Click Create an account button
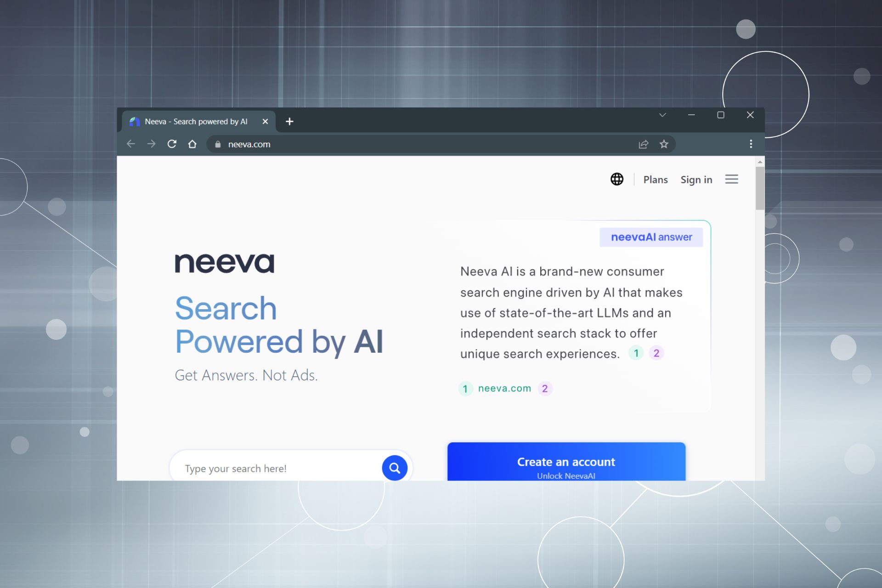Screen dimensions: 882x588 point(566,462)
